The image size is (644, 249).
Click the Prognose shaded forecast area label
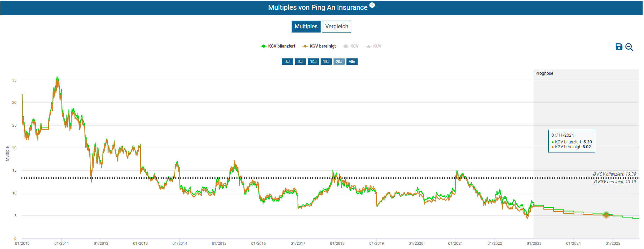(x=544, y=73)
